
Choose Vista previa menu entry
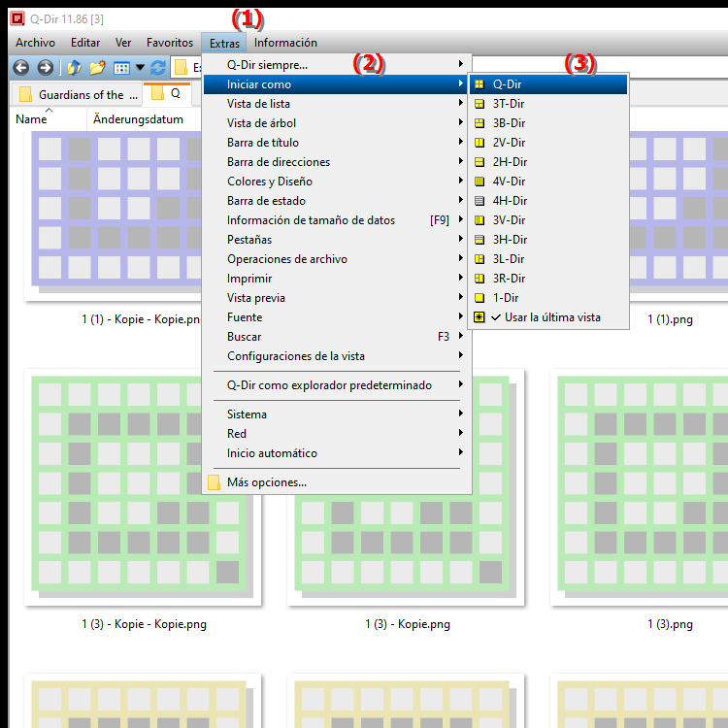[337, 298]
